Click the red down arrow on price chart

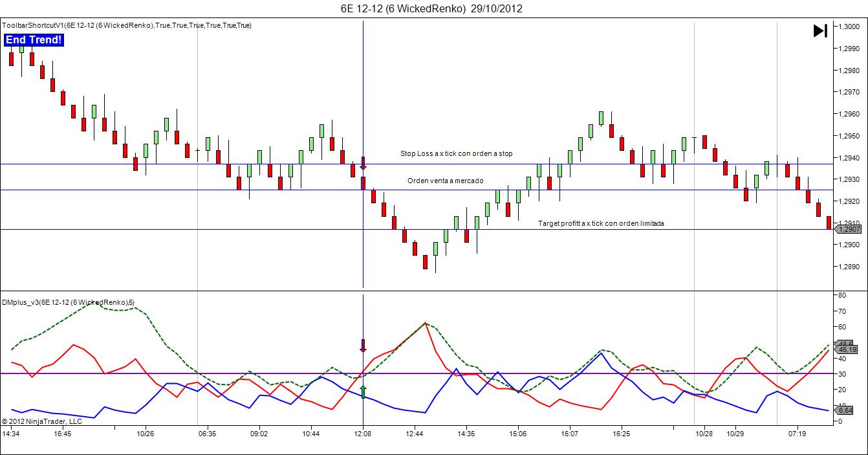point(363,163)
